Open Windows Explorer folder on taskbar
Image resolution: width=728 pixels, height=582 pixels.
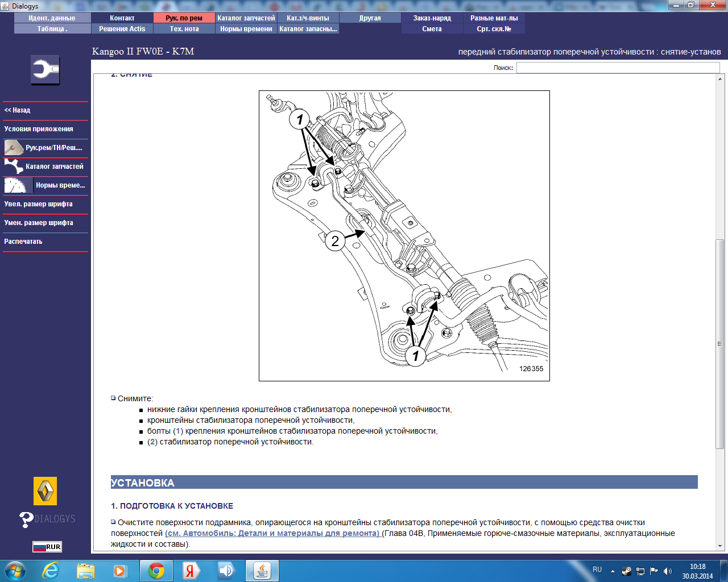click(x=86, y=571)
